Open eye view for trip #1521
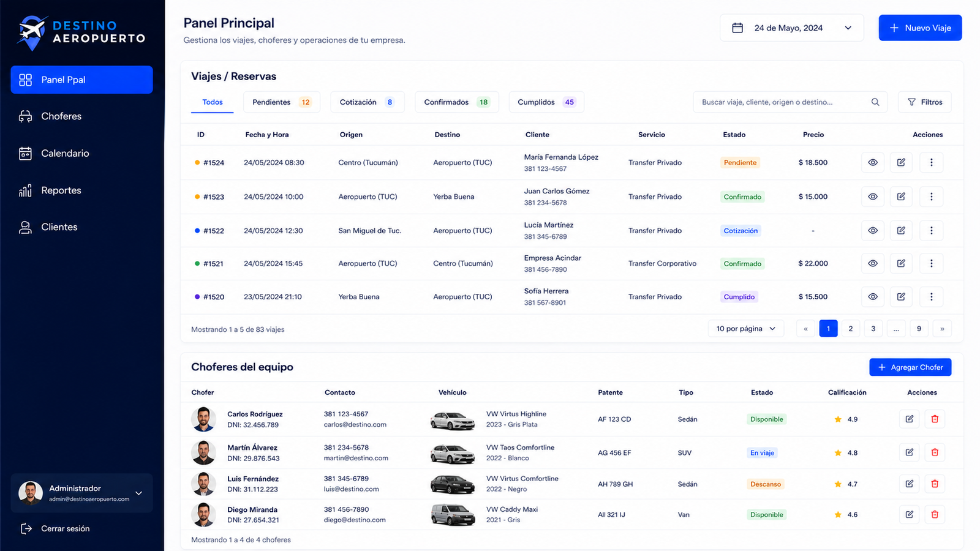Image resolution: width=980 pixels, height=551 pixels. point(873,263)
